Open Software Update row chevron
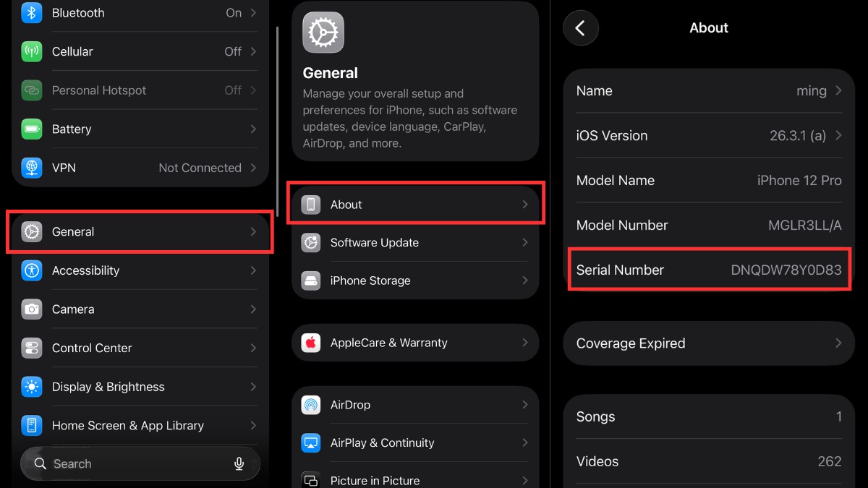The width and height of the screenshot is (868, 488). (x=525, y=243)
